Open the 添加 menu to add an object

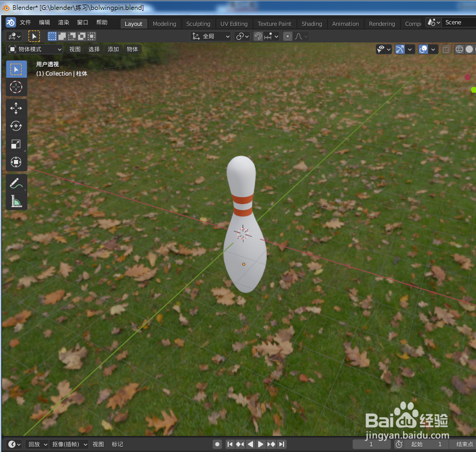tap(113, 49)
